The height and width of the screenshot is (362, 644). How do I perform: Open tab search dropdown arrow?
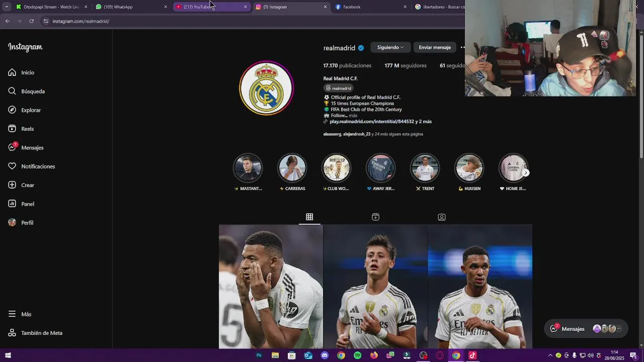pyautogui.click(x=6, y=7)
